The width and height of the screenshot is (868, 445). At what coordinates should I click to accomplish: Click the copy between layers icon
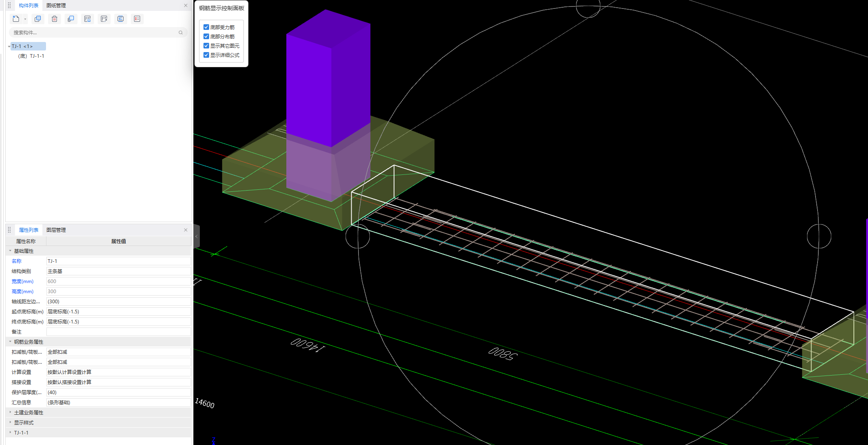(71, 19)
